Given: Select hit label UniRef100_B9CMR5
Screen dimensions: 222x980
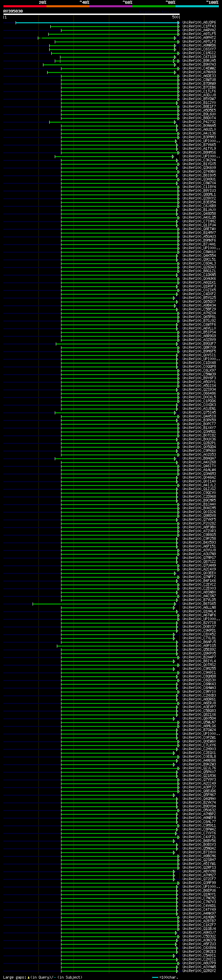Looking at the screenshot, I should click(x=199, y=500).
